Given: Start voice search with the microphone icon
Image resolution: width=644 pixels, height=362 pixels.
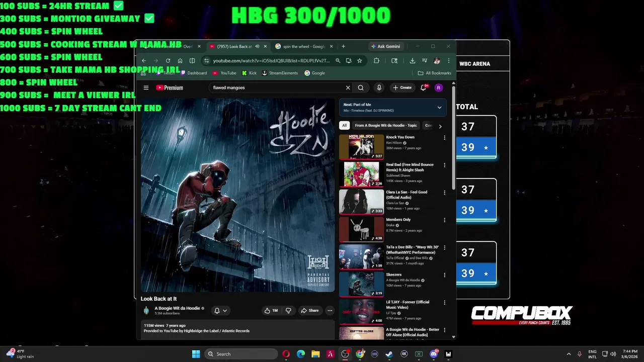Looking at the screenshot, I should point(379,87).
